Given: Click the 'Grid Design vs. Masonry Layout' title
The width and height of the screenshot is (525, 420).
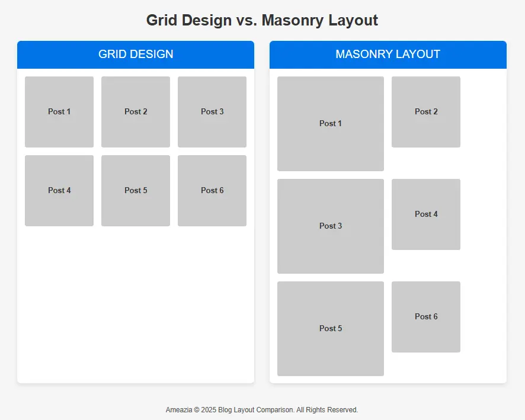Looking at the screenshot, I should point(262,20).
